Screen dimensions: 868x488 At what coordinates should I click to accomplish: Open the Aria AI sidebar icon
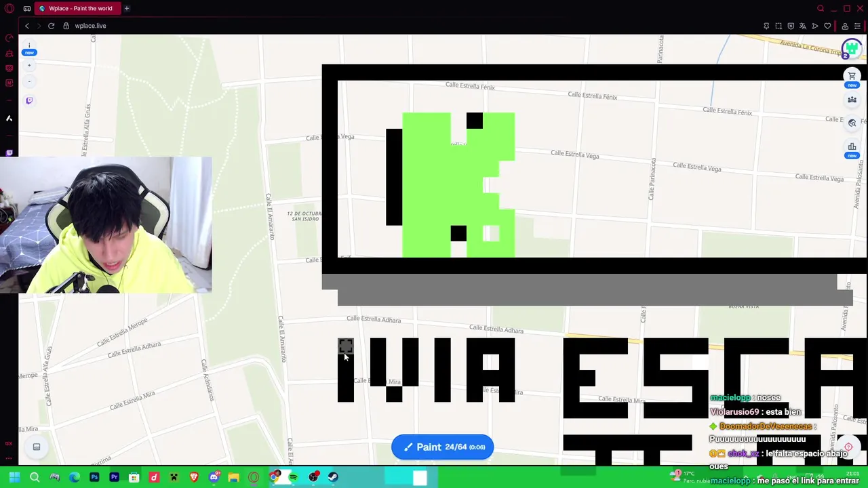click(x=9, y=119)
